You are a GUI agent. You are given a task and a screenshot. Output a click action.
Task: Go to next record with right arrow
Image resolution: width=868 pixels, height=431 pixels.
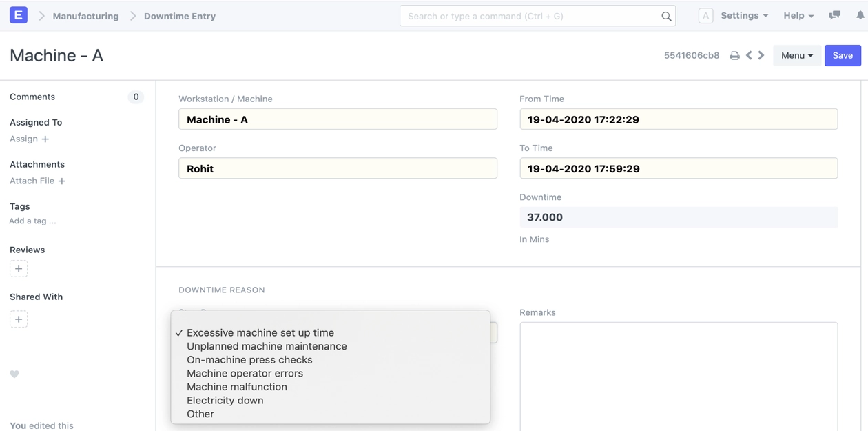[761, 55]
